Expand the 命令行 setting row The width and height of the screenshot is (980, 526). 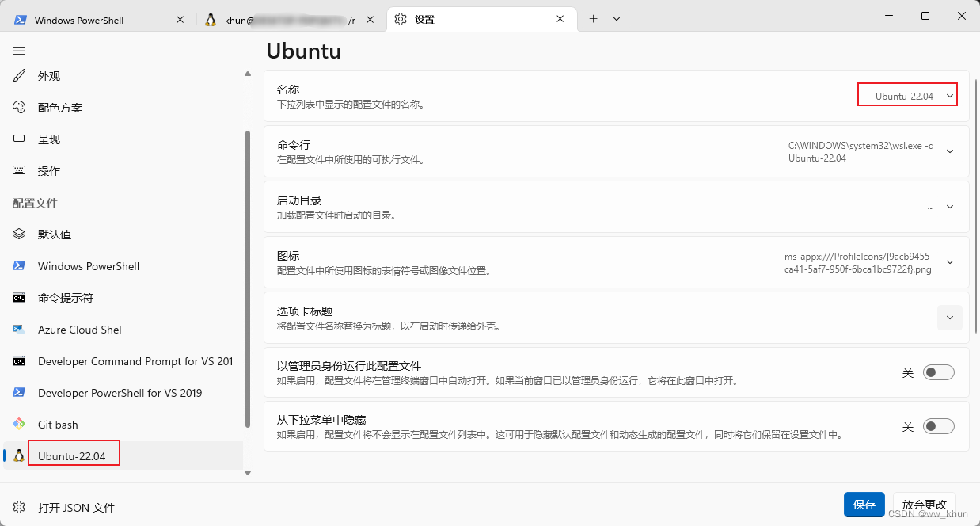pyautogui.click(x=950, y=151)
